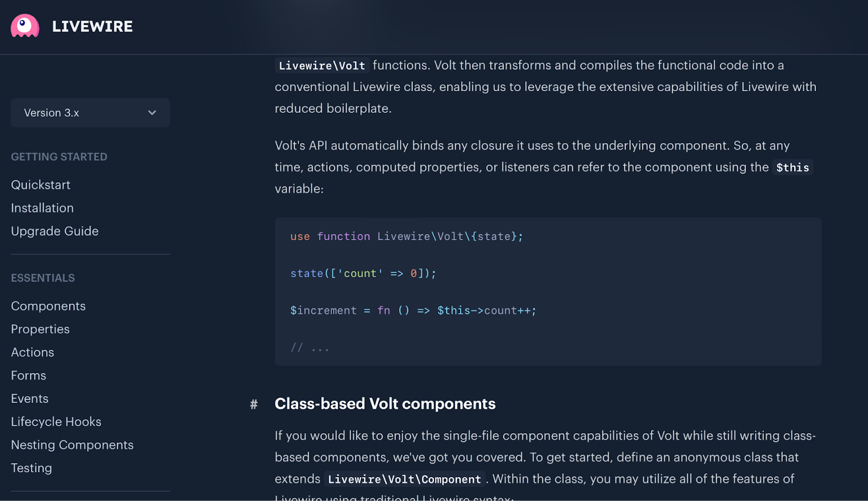
Task: Open the Quickstart page in the sidebar
Action: click(x=41, y=185)
